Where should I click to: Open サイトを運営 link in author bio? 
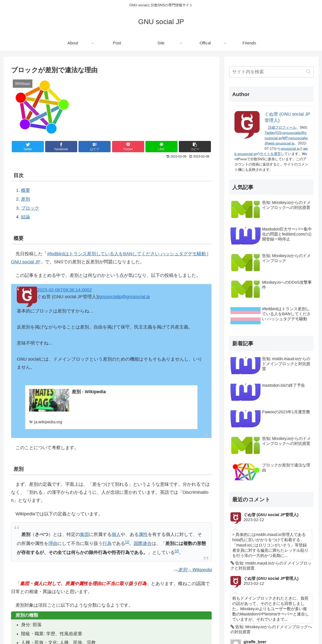click(270, 154)
